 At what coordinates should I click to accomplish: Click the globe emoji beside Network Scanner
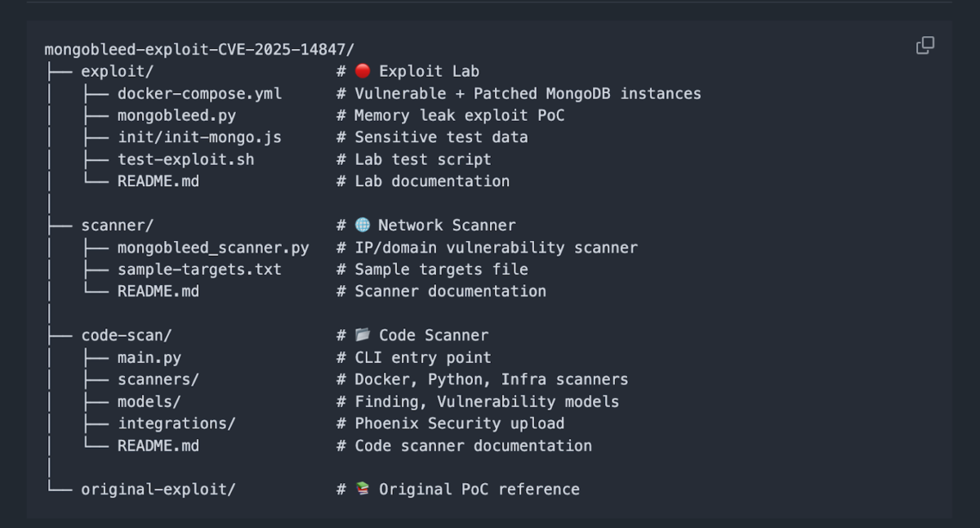click(x=362, y=226)
